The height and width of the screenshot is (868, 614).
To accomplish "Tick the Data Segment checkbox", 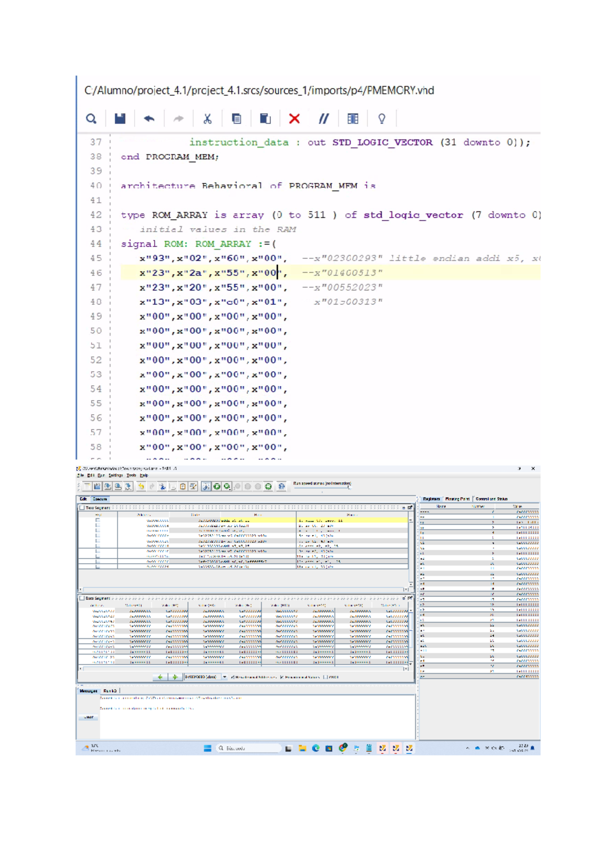I will pos(82,598).
